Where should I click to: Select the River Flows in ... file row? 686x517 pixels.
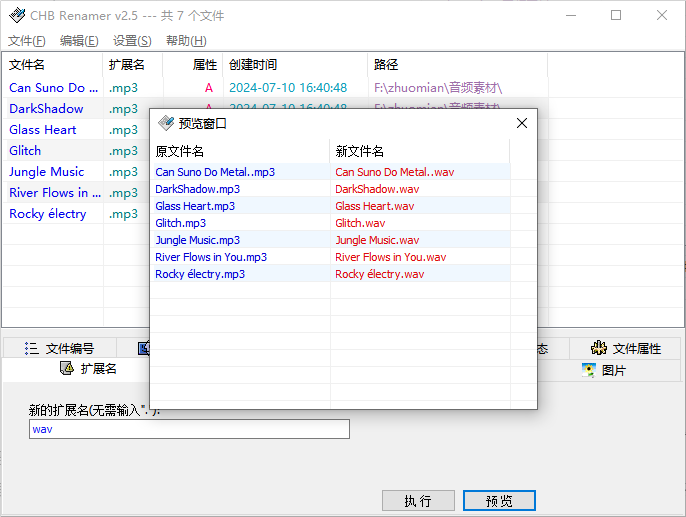(x=55, y=192)
